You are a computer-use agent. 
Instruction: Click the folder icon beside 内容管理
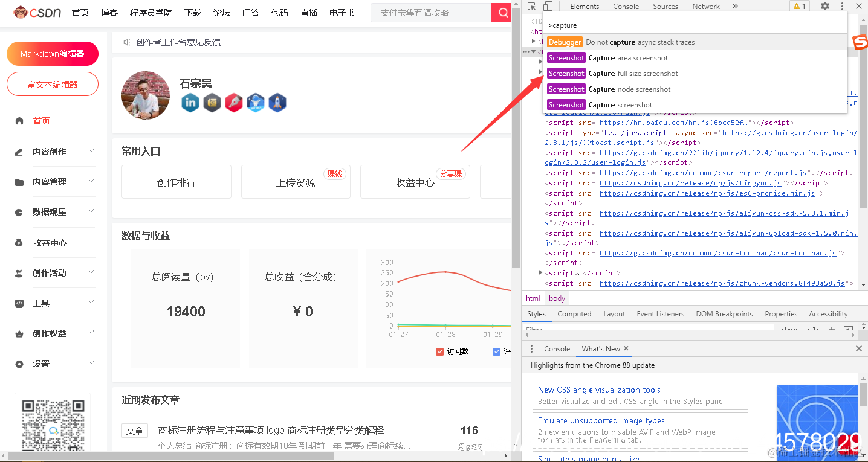pyautogui.click(x=19, y=182)
